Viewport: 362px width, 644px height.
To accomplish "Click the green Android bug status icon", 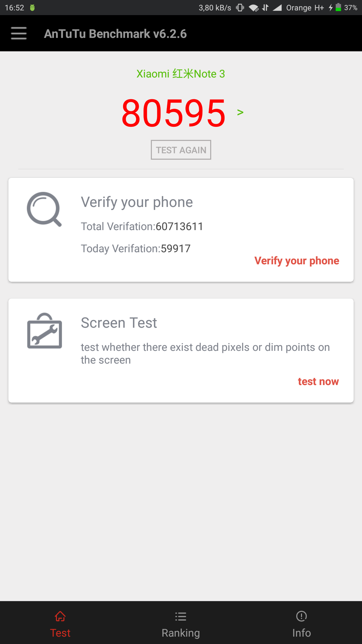I will 32,8.
